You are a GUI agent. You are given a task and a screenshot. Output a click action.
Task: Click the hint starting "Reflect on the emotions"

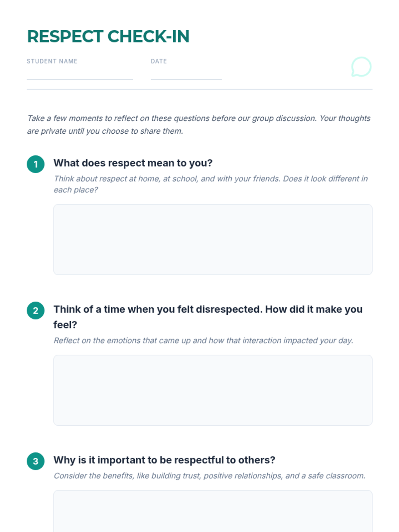coord(203,340)
